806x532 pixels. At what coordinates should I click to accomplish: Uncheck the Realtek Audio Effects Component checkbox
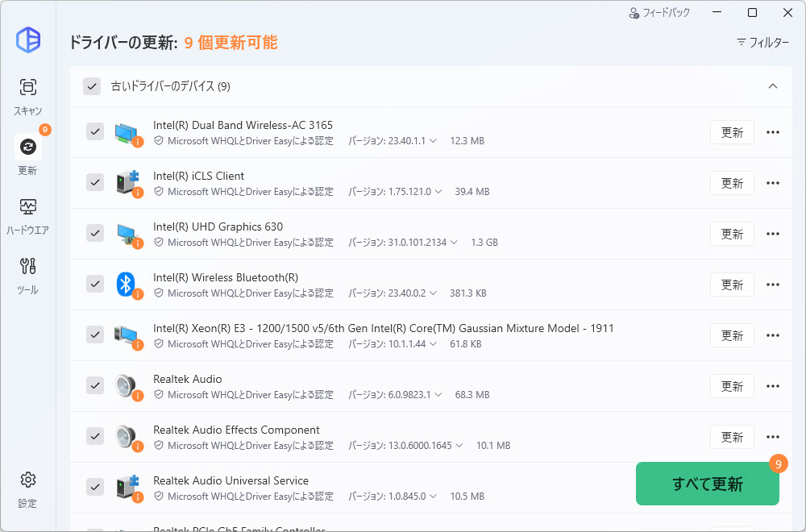[95, 436]
